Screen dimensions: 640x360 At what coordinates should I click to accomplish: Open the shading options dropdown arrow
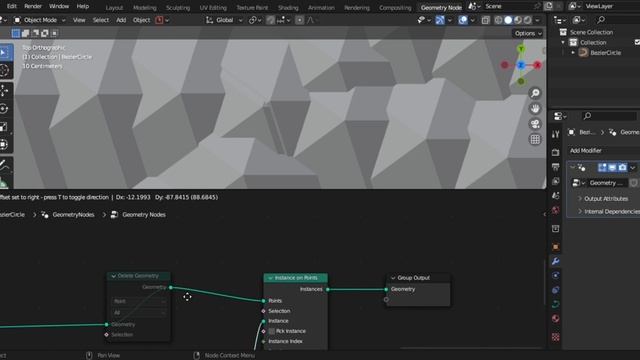coord(538,20)
